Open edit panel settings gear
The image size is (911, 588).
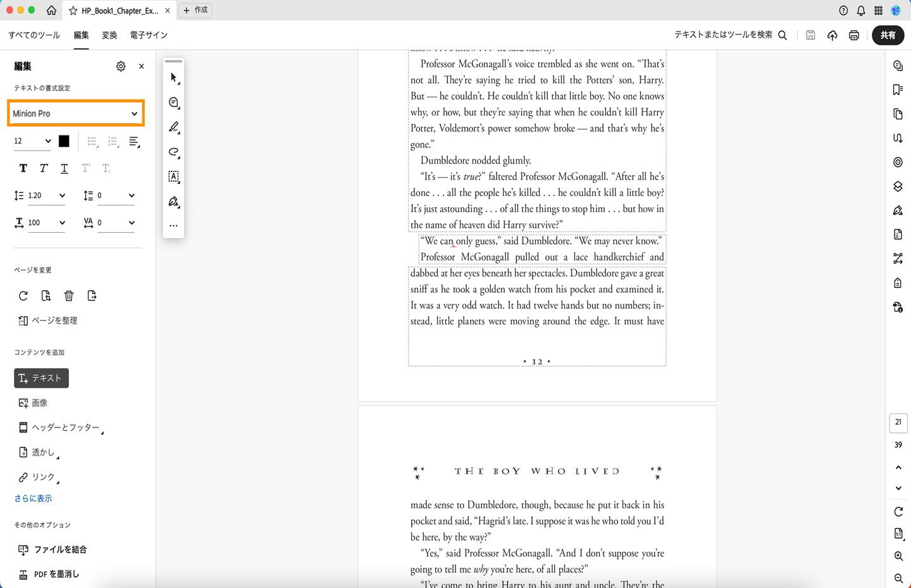[121, 66]
